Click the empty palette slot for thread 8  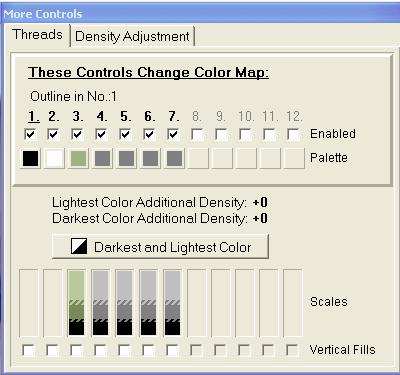point(198,158)
